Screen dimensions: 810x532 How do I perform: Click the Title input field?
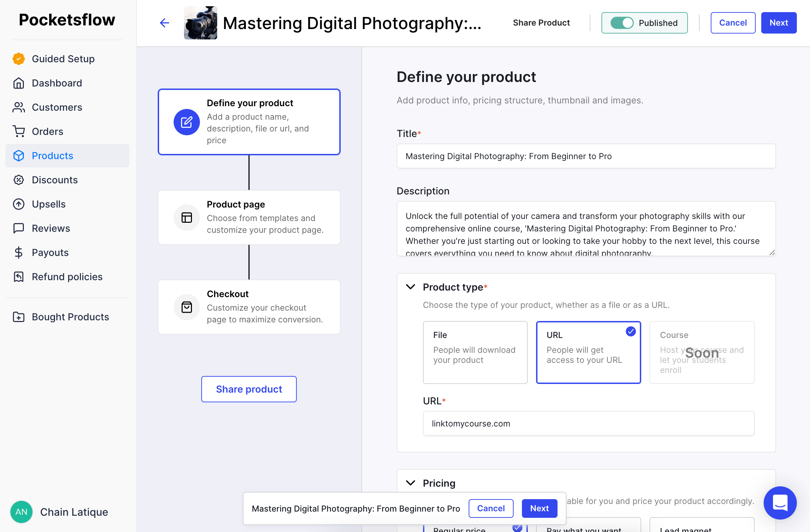tap(586, 156)
